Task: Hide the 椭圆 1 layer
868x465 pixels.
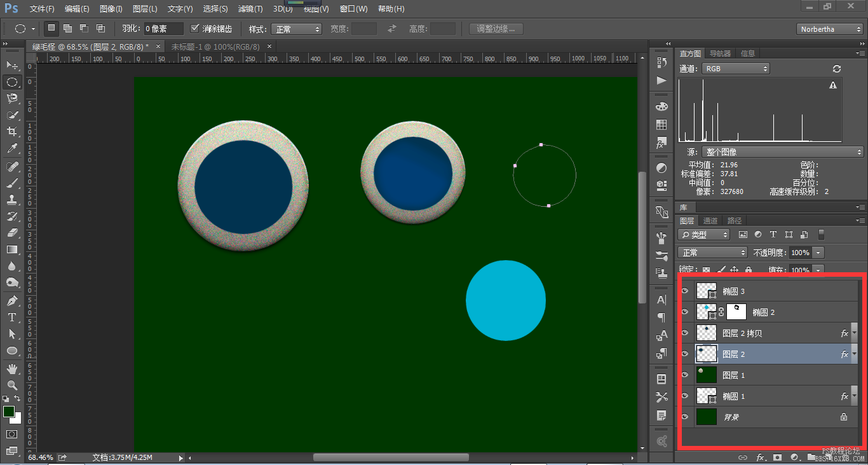Action: [x=685, y=396]
